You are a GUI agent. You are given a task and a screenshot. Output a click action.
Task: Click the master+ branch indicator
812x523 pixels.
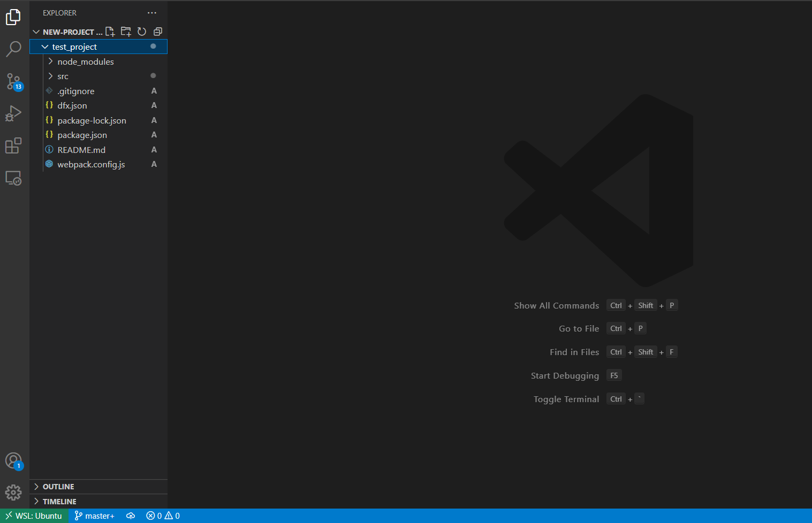94,516
